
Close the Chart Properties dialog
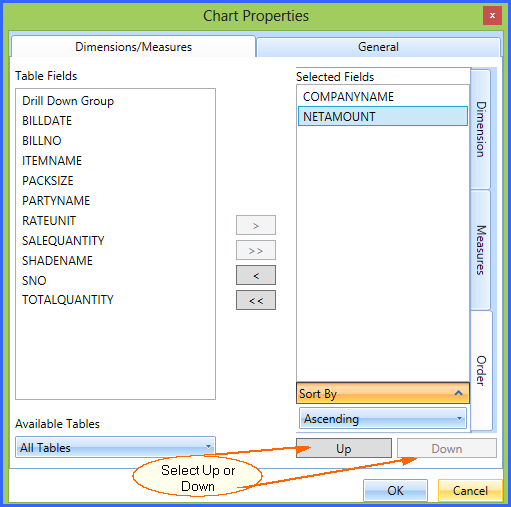(x=492, y=15)
